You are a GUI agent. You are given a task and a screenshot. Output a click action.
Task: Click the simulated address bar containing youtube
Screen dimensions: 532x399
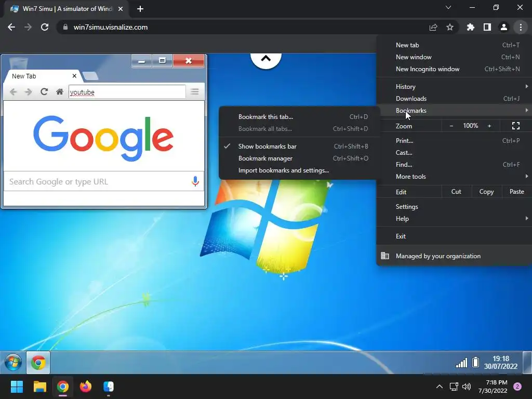(127, 92)
